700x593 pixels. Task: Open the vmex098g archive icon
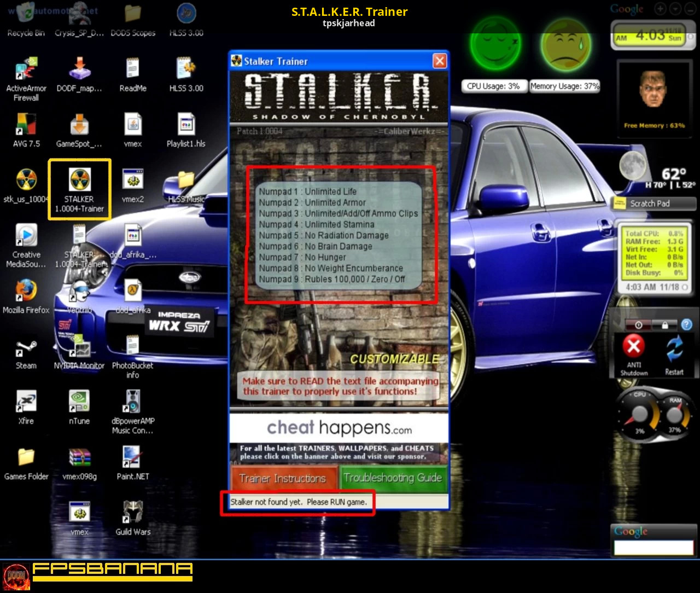tap(79, 464)
